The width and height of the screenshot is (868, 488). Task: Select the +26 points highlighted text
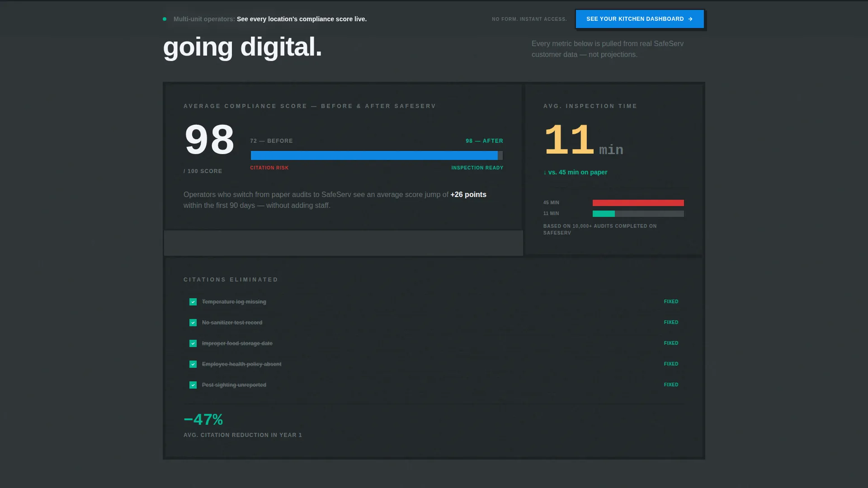pyautogui.click(x=468, y=194)
